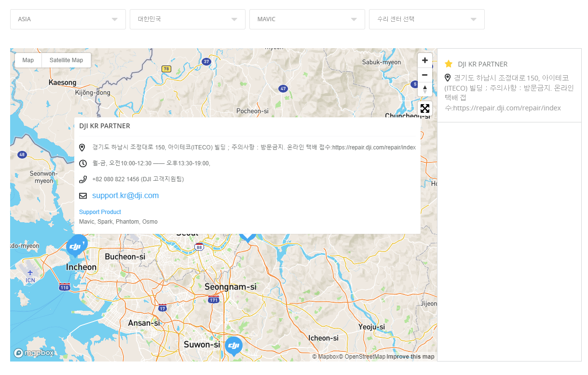Zoom out with the map minus button
The image size is (588, 375).
pos(424,75)
